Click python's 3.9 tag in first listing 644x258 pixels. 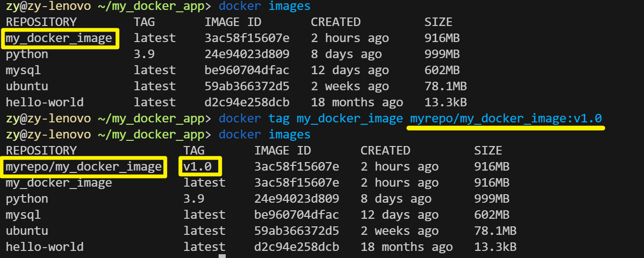click(144, 54)
